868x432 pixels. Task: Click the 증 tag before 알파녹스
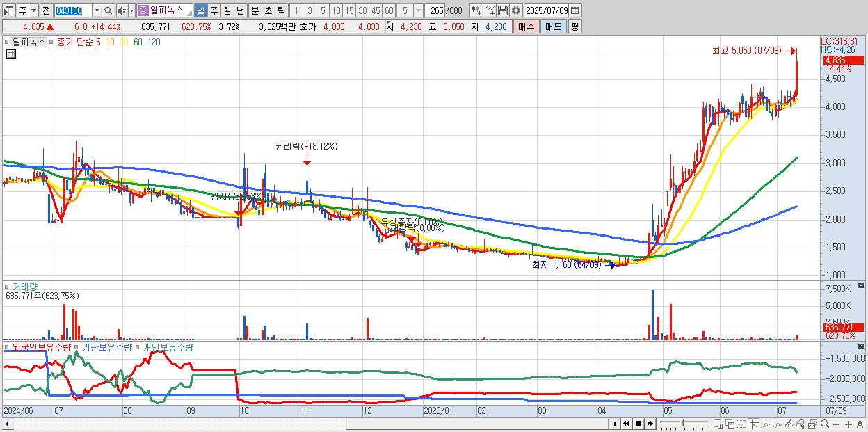(143, 10)
